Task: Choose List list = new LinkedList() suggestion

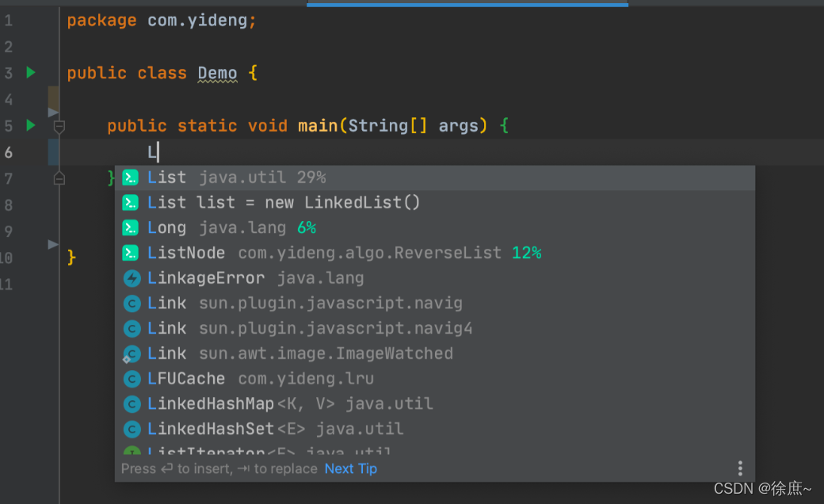Action: [x=435, y=203]
